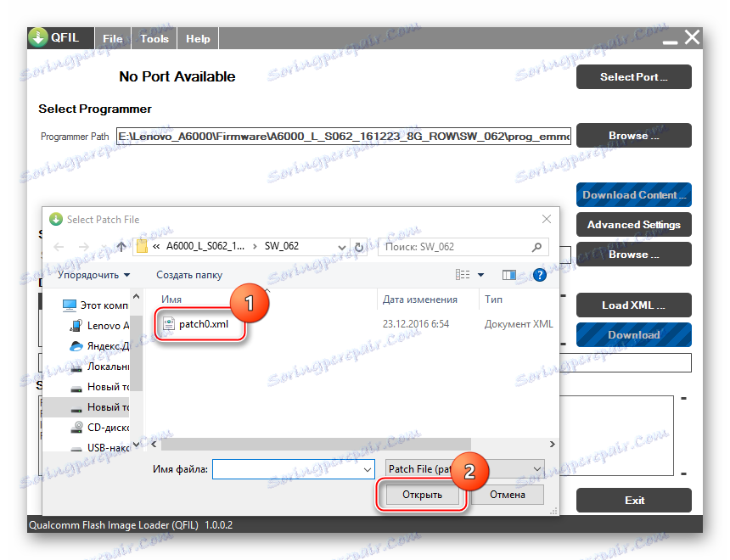
Task: Select Этот компьютер in the tree
Action: [95, 305]
